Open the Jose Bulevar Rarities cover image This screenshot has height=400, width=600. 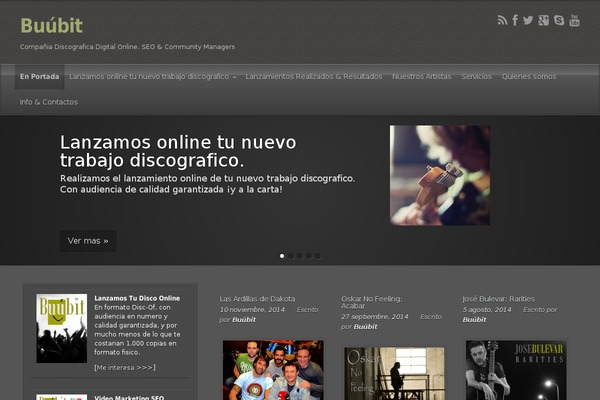pos(516,370)
